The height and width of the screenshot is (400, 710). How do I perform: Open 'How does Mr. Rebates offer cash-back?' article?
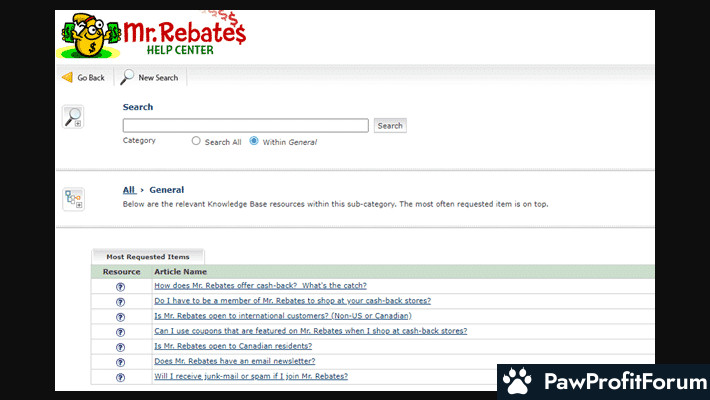(x=260, y=285)
